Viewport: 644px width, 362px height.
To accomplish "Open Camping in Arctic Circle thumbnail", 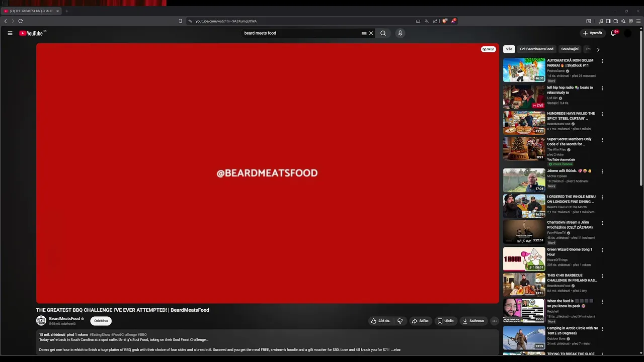I will pos(524,338).
